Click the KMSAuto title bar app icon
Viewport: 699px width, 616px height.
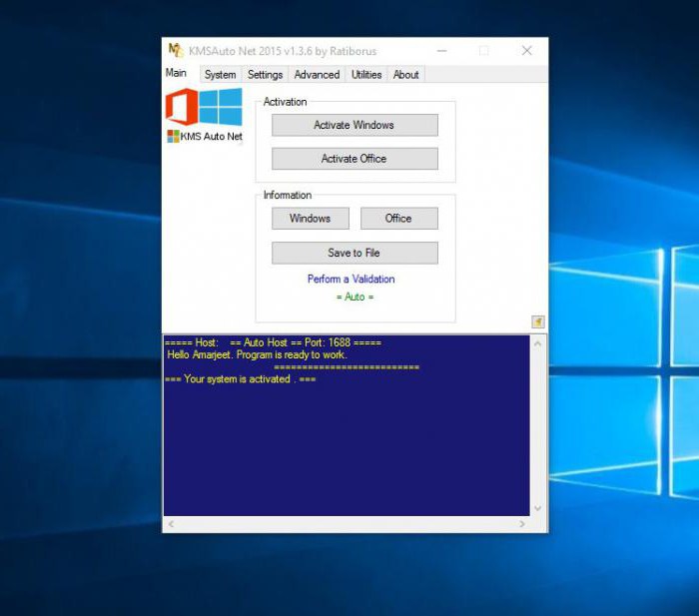click(x=176, y=50)
